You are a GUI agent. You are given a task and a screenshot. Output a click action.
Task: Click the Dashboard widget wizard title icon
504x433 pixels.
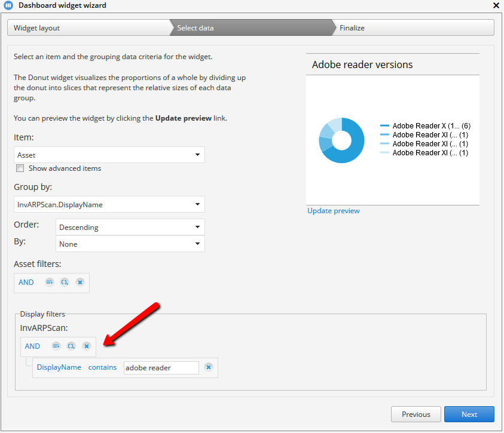(8, 5)
